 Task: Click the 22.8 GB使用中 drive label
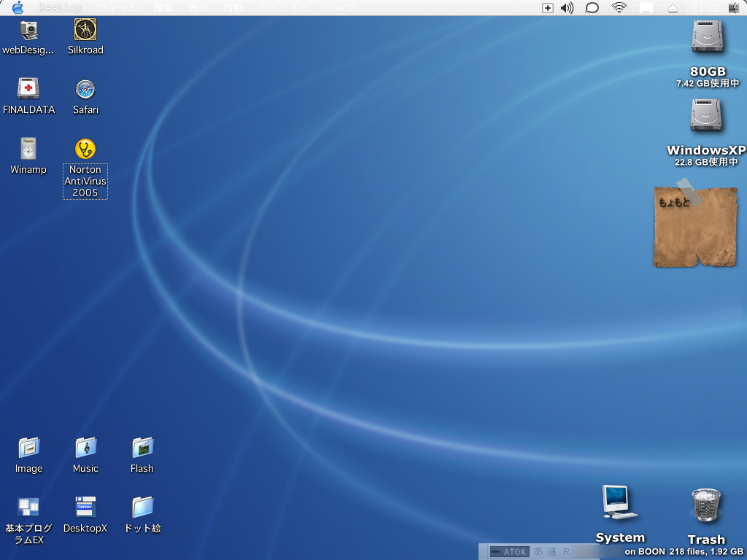coord(706,162)
